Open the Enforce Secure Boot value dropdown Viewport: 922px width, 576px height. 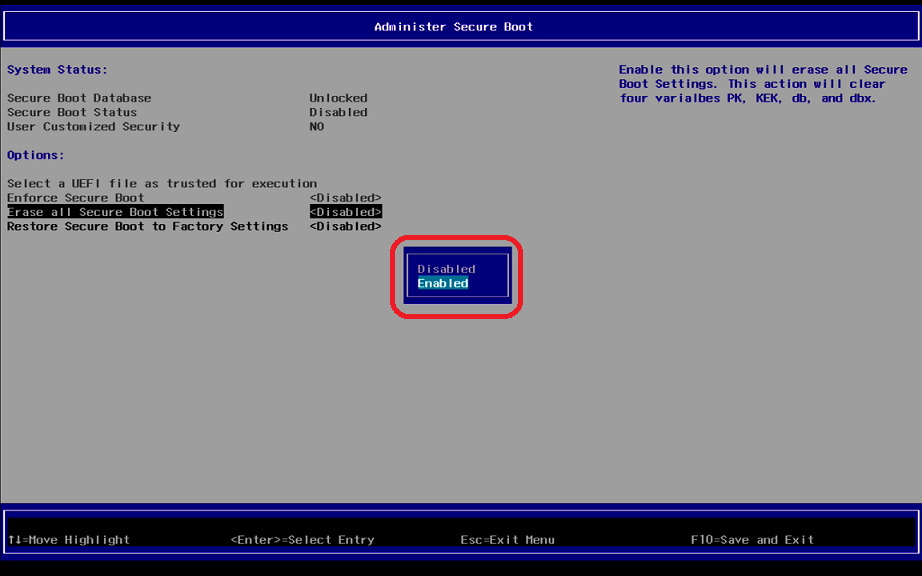(x=345, y=198)
